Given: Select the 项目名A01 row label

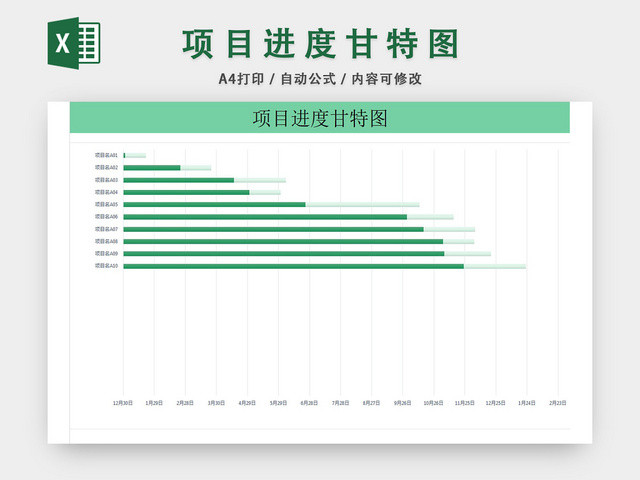Looking at the screenshot, I should (x=106, y=156).
